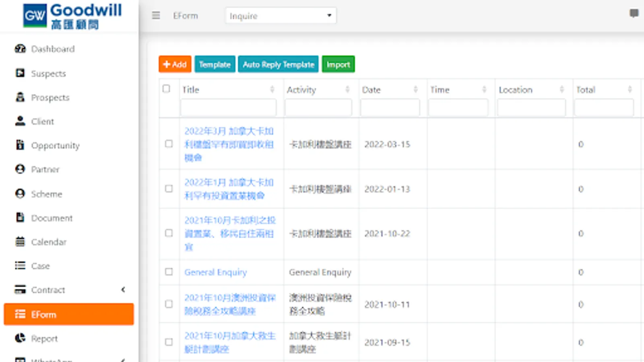Click the EForm list icon

tap(20, 314)
